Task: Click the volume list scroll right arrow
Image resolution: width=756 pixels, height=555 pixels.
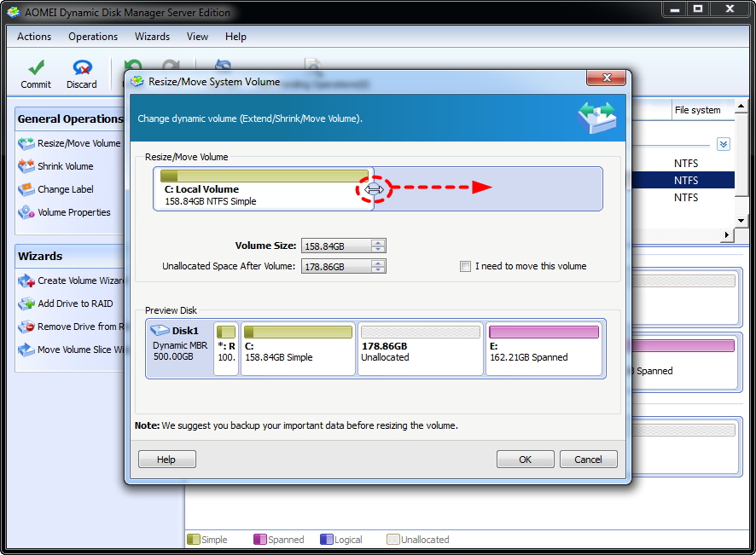Action: point(727,234)
